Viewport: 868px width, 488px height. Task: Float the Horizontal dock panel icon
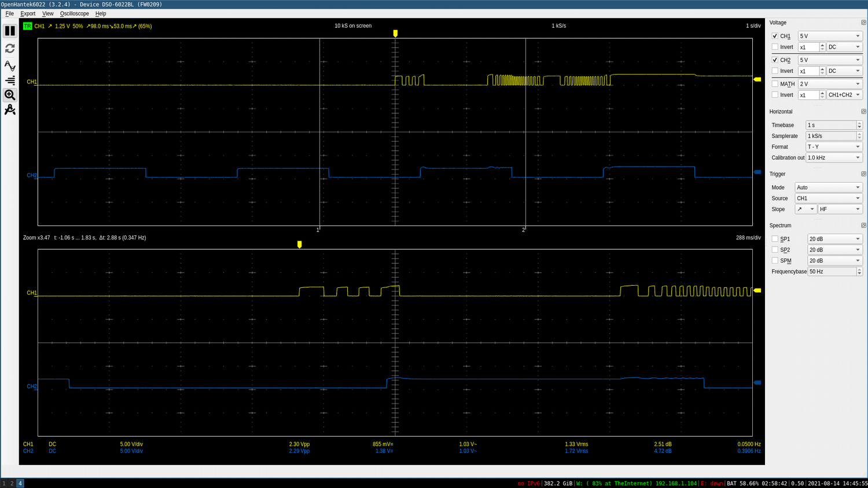click(x=863, y=112)
